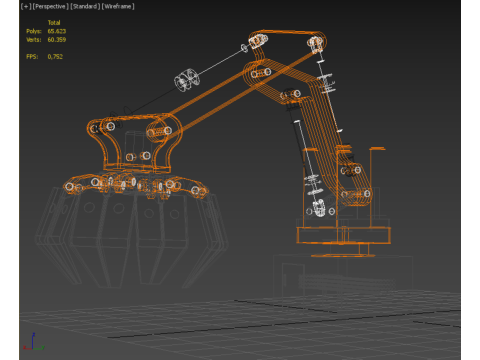Open the [+] viewport general menu

pos(26,6)
